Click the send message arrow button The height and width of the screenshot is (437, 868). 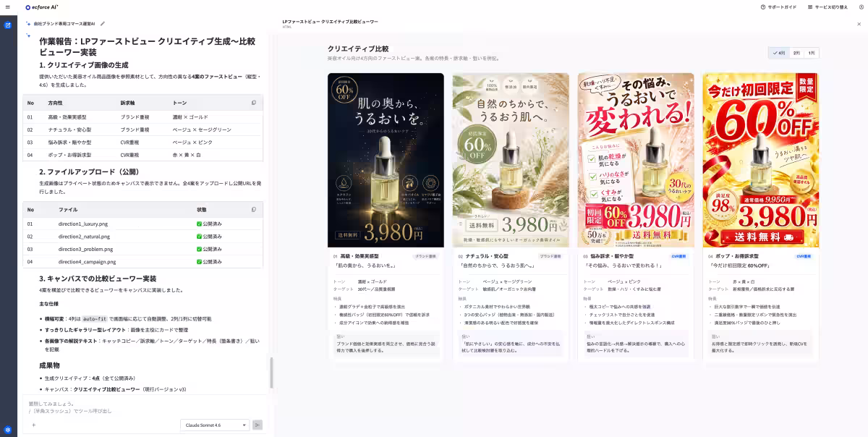[258, 425]
